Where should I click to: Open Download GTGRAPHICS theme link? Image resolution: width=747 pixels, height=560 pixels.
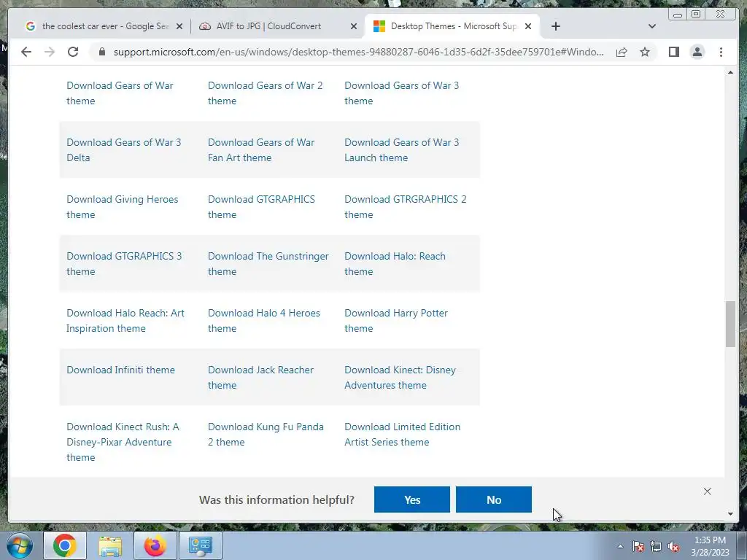261,206
